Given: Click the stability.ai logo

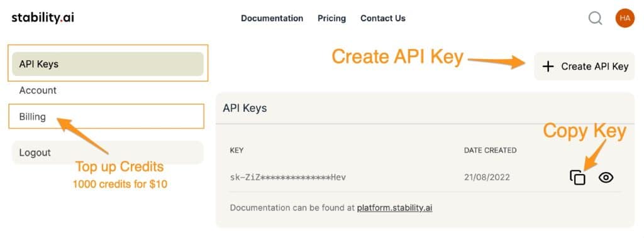Looking at the screenshot, I should (43, 18).
